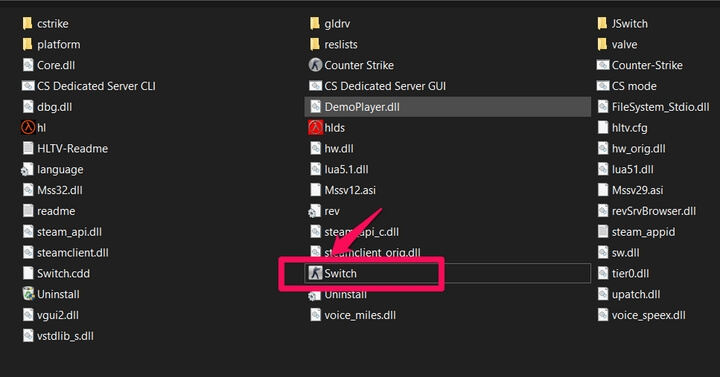The image size is (720, 377).
Task: Select the Core.dll file
Action: [x=48, y=65]
